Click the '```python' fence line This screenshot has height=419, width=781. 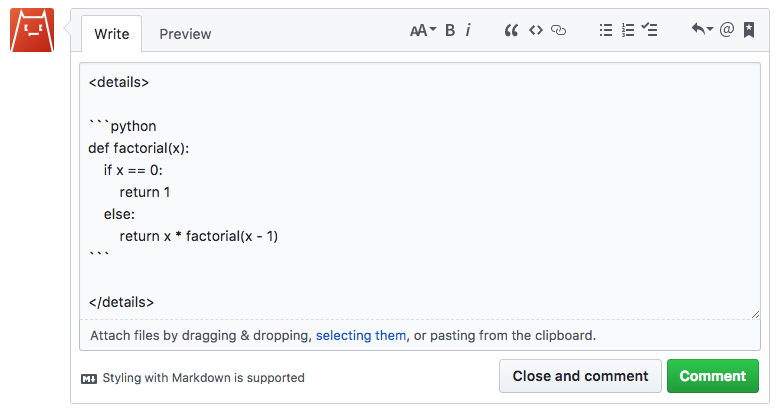click(123, 126)
